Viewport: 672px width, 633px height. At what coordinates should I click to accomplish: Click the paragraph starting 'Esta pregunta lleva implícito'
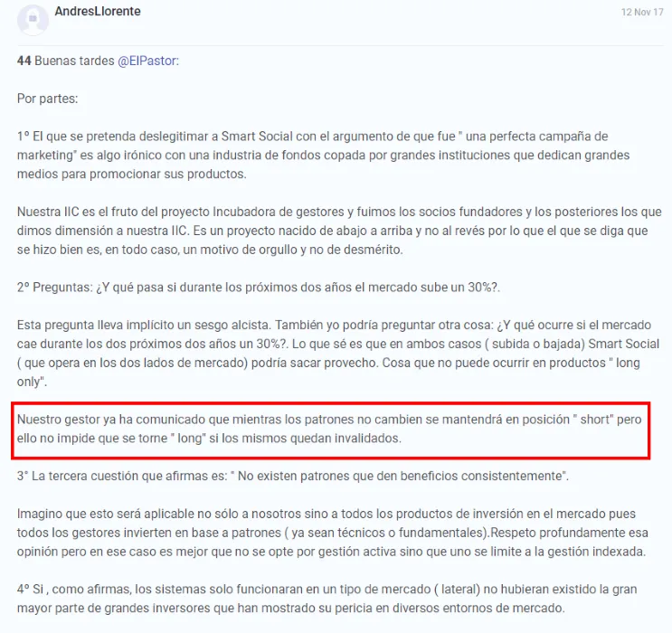click(338, 354)
